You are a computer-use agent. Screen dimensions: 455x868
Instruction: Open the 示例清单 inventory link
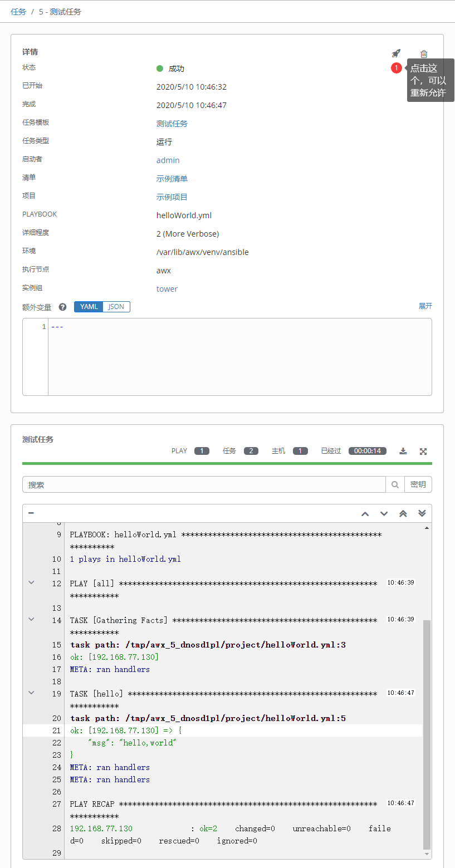[172, 179]
